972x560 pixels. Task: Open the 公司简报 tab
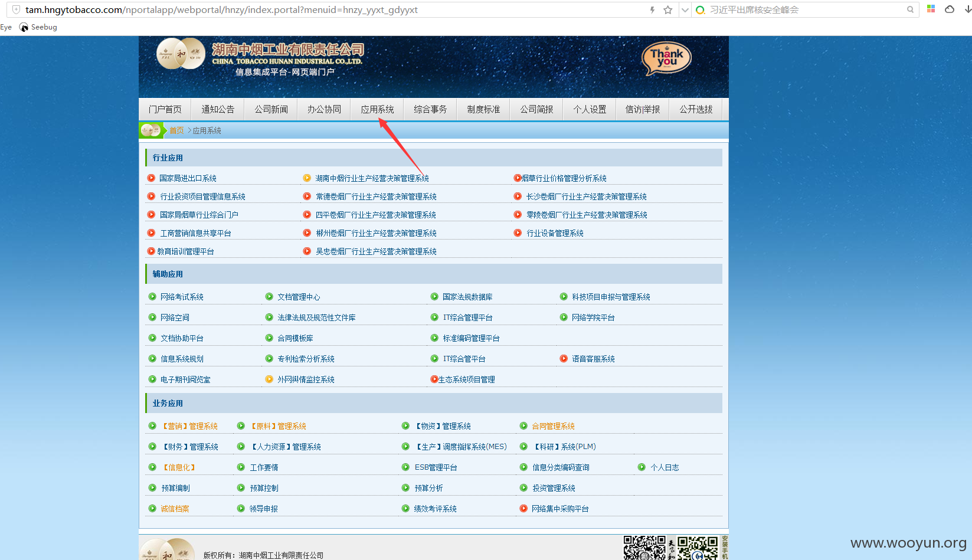click(x=536, y=109)
